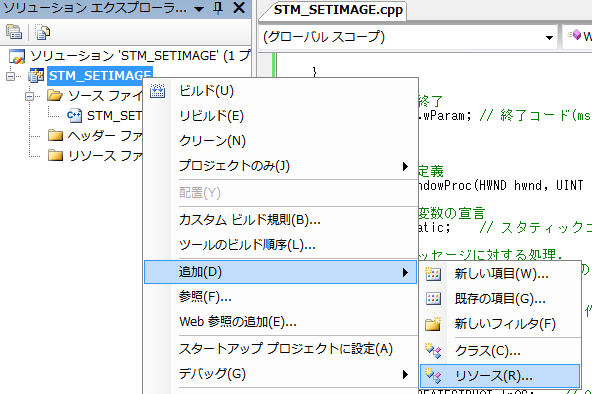This screenshot has width=592, height=394.
Task: Choose ツールのビルド順序(L)... menu entry
Action: (280, 245)
